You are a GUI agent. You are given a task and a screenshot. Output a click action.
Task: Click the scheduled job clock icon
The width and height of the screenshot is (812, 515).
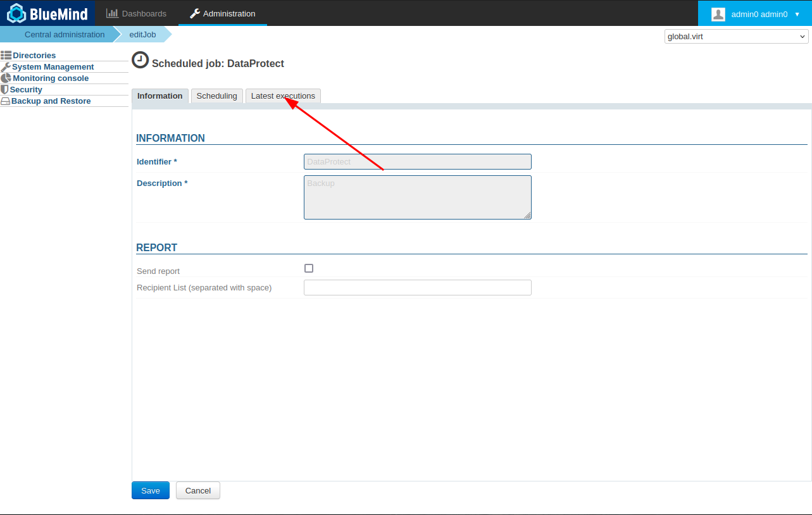[x=140, y=60]
